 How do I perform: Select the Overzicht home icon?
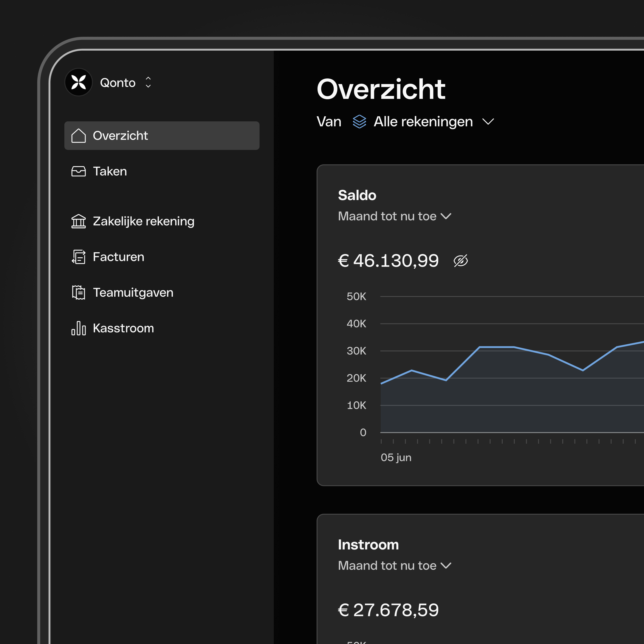(79, 135)
